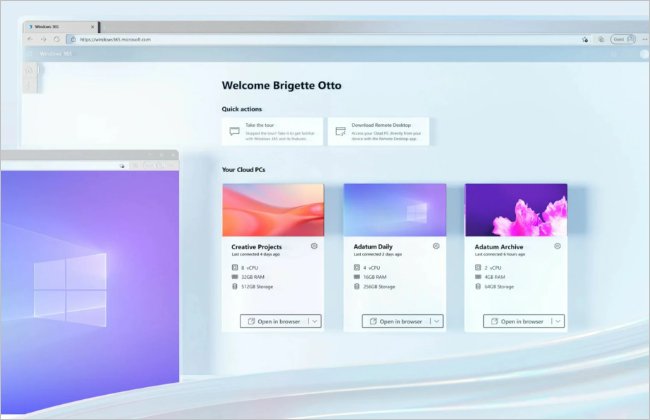Click the '512GB Storage' text
650x420 pixels.
[257, 286]
